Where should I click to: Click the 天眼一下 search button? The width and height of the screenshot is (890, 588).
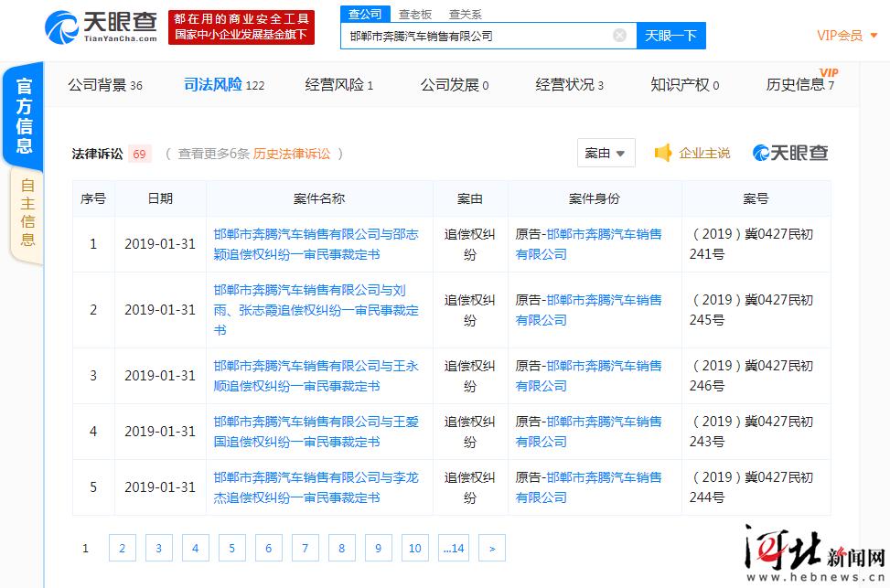(x=670, y=35)
